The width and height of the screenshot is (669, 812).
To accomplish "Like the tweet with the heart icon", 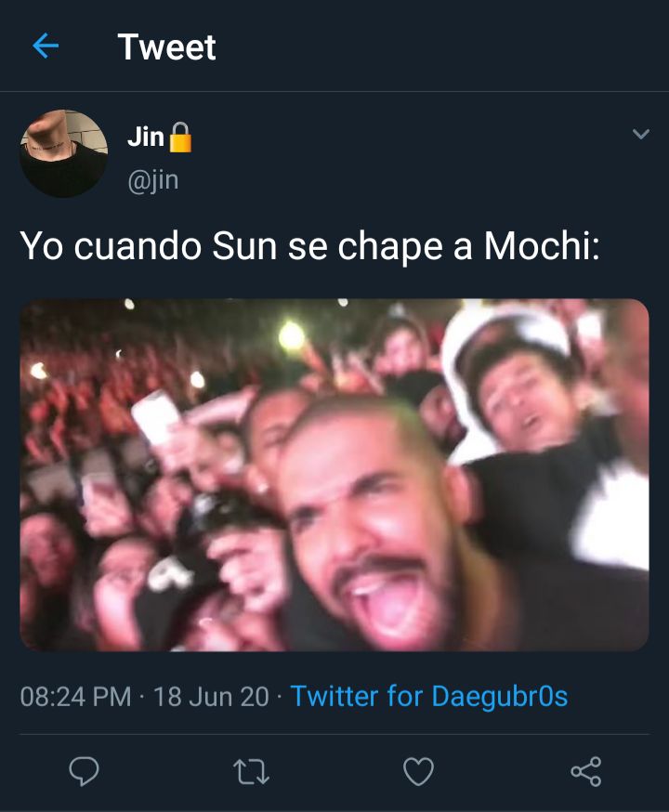I will click(x=418, y=772).
